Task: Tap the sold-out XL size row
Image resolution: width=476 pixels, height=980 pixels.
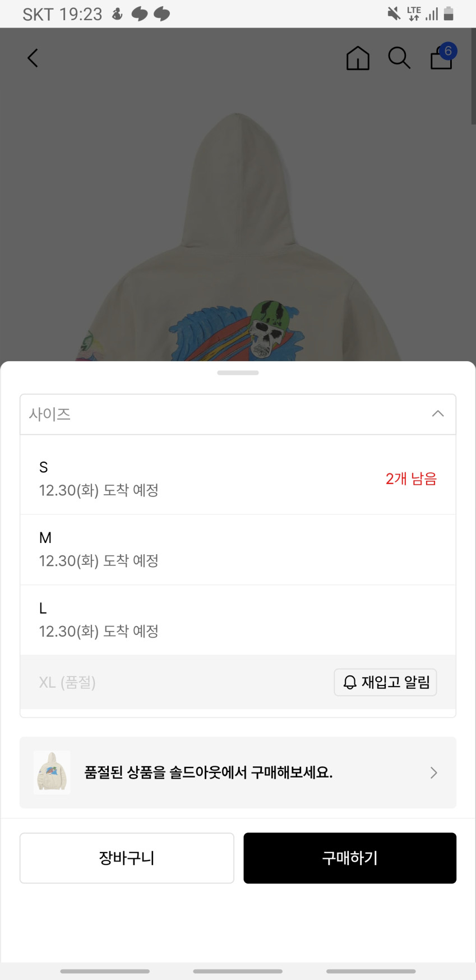Action: coord(168,682)
